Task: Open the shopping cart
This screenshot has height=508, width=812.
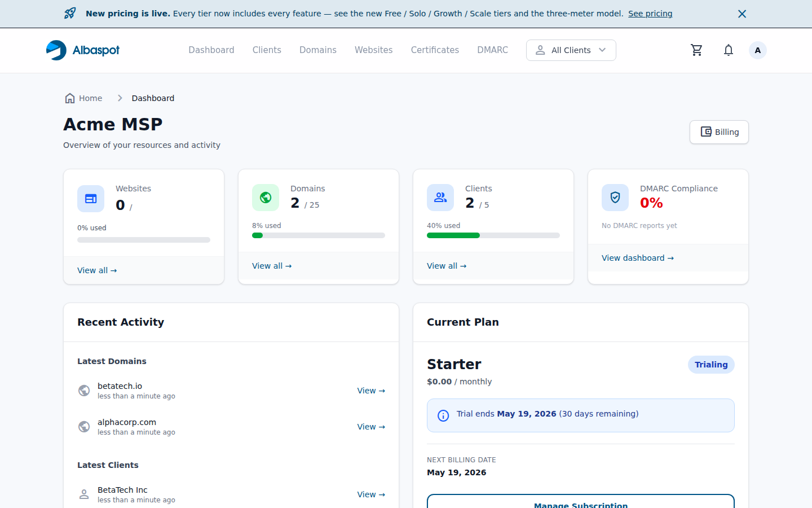Action: [x=697, y=50]
